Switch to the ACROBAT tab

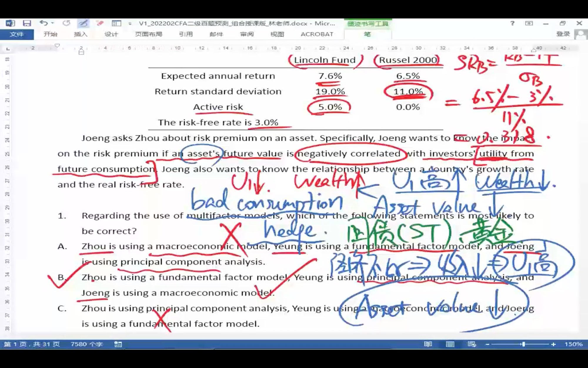[x=317, y=34]
